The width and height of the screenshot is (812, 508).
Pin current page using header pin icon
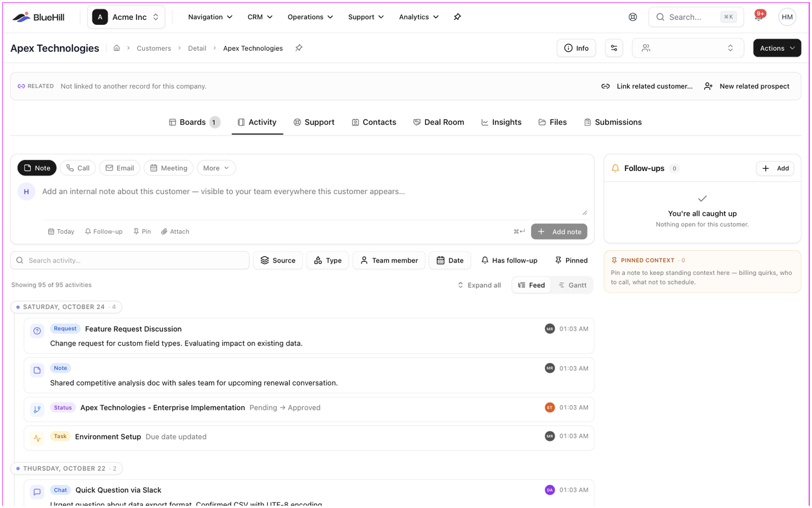pos(457,17)
